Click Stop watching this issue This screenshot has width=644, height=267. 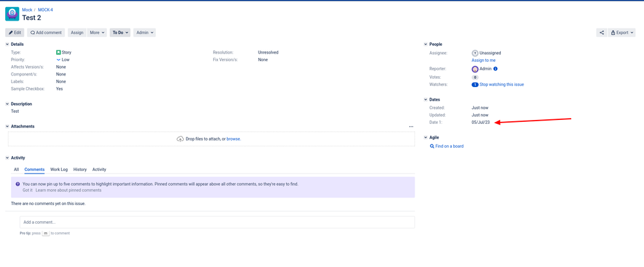coord(502,84)
